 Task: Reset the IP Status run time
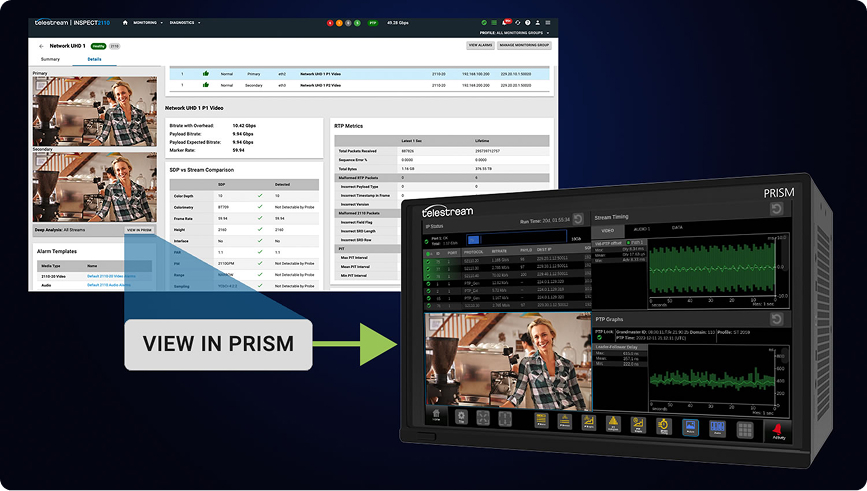click(578, 219)
